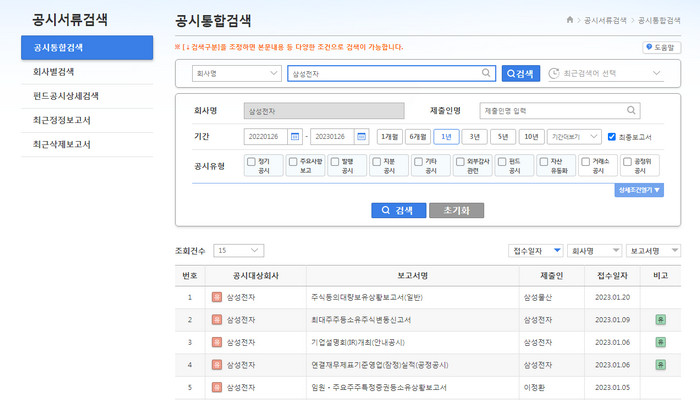700x400 pixels.
Task: Set period to 6개월
Action: pyautogui.click(x=418, y=137)
